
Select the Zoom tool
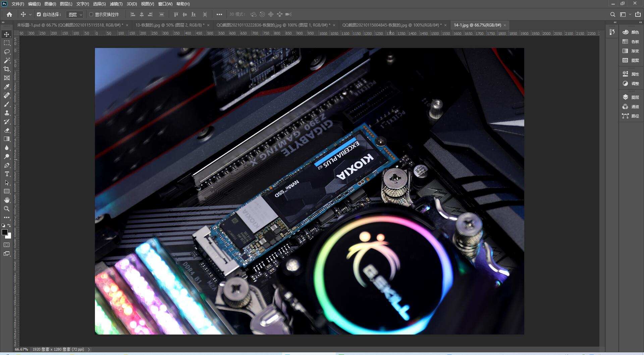click(x=7, y=209)
